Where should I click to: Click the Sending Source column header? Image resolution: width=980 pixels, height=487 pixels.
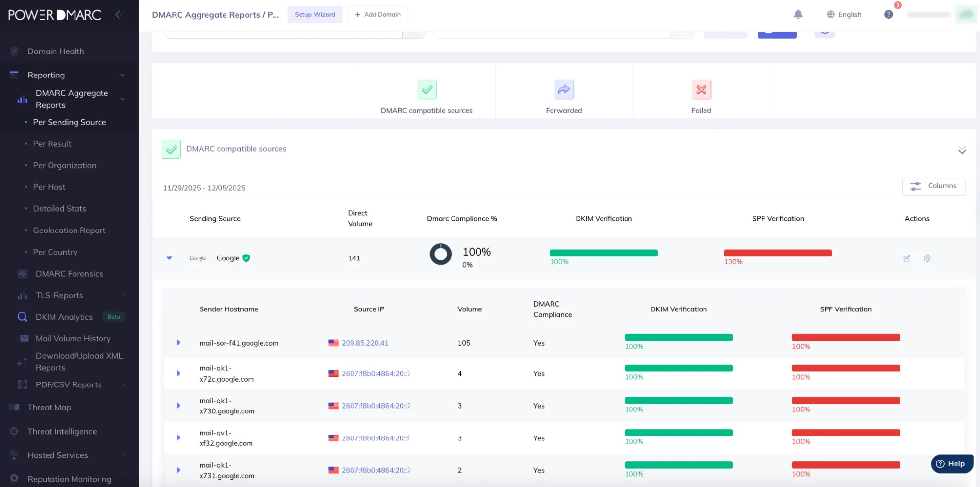215,218
